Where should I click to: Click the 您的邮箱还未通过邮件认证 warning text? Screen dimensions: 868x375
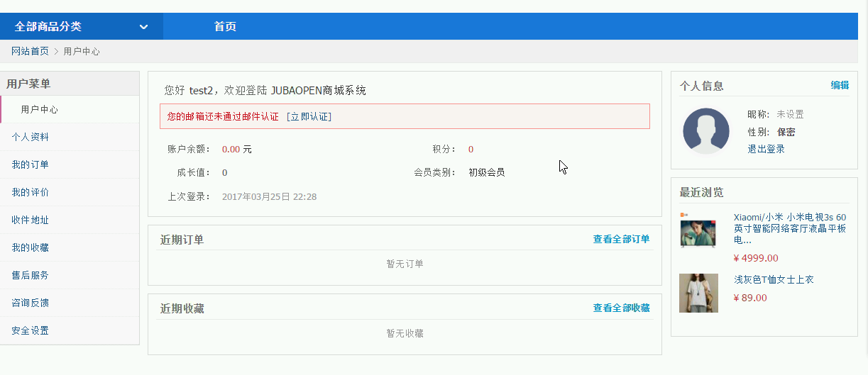223,116
